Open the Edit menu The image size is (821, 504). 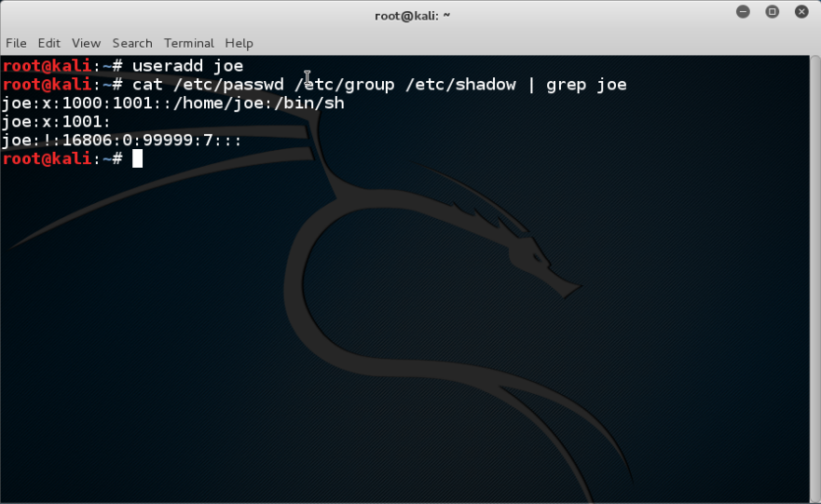point(49,43)
